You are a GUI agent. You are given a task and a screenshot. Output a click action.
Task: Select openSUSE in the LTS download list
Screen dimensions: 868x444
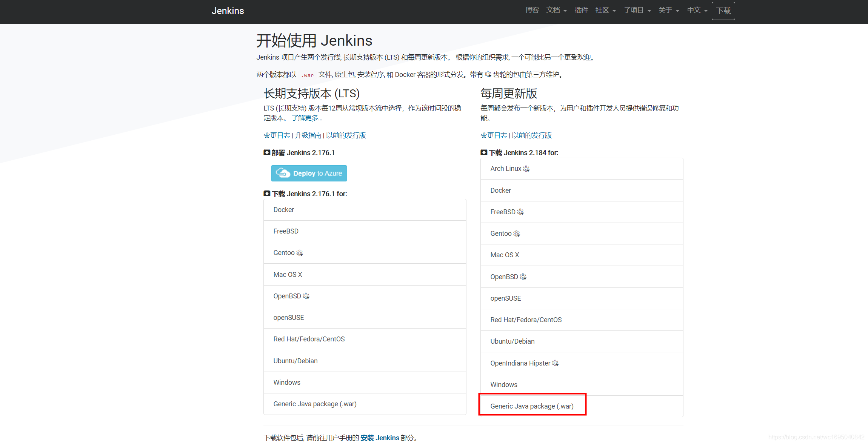[x=365, y=318]
